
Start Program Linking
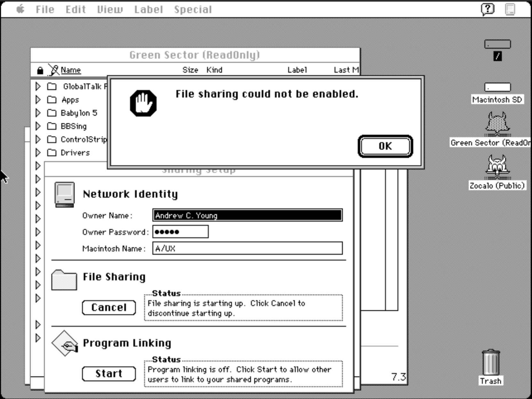(x=109, y=374)
